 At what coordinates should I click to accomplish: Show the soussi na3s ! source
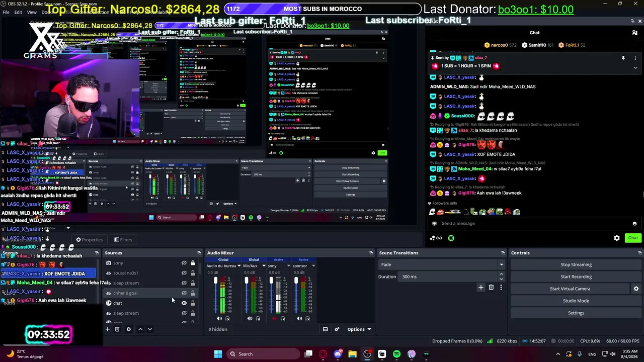click(x=184, y=273)
